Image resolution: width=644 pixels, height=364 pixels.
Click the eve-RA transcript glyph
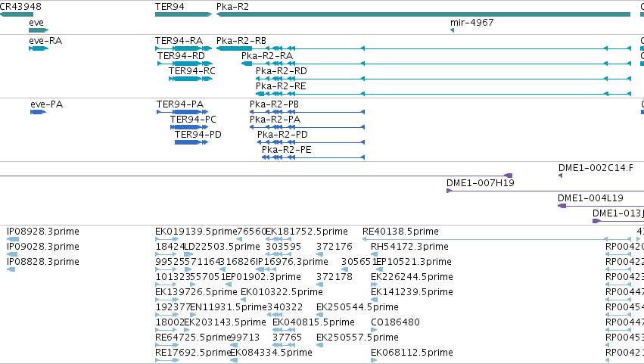pos(39,48)
